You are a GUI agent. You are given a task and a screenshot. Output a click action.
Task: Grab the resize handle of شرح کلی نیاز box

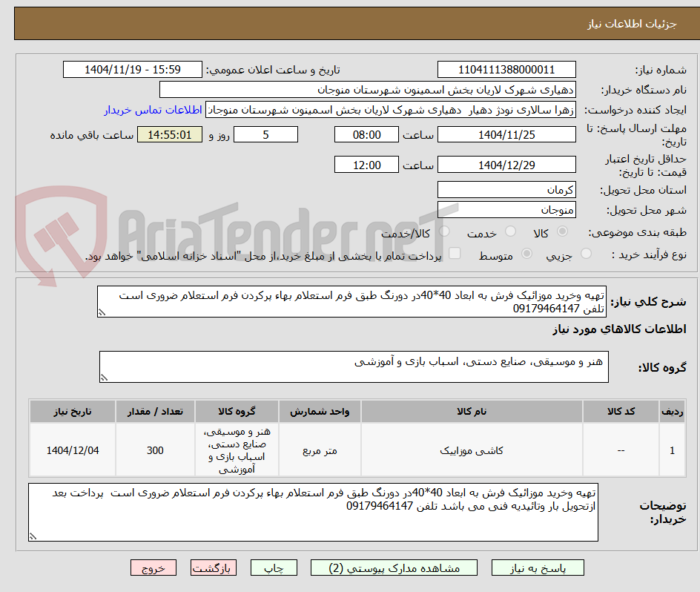(x=102, y=313)
